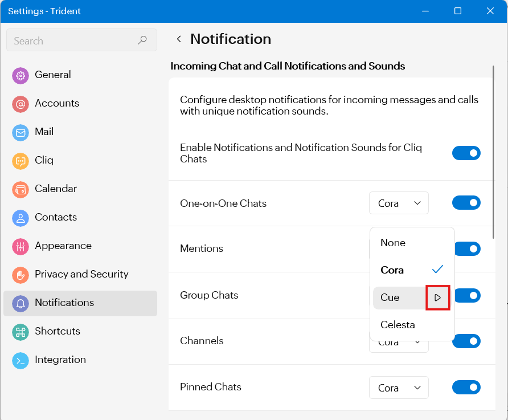Click the settings Search field
The image size is (508, 420).
(74, 41)
